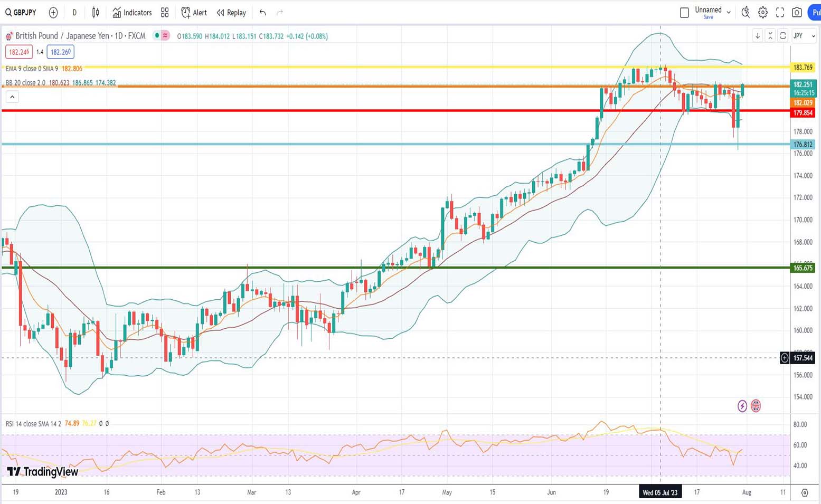Click the red sell price 182.246 button
Image resolution: width=821 pixels, height=504 pixels.
point(19,52)
